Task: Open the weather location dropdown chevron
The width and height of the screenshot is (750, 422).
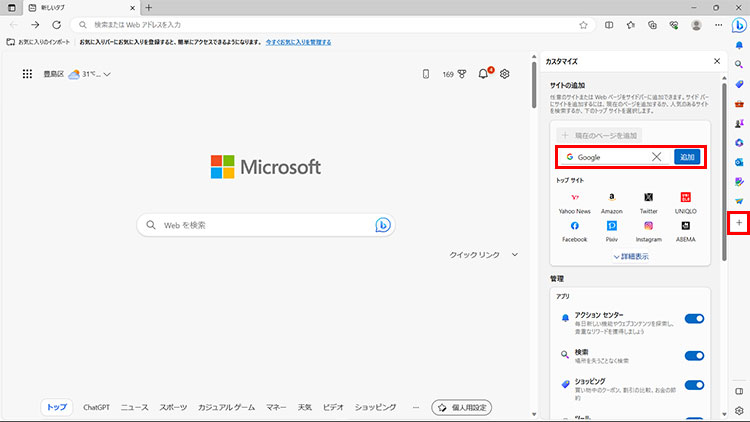Action: point(107,74)
